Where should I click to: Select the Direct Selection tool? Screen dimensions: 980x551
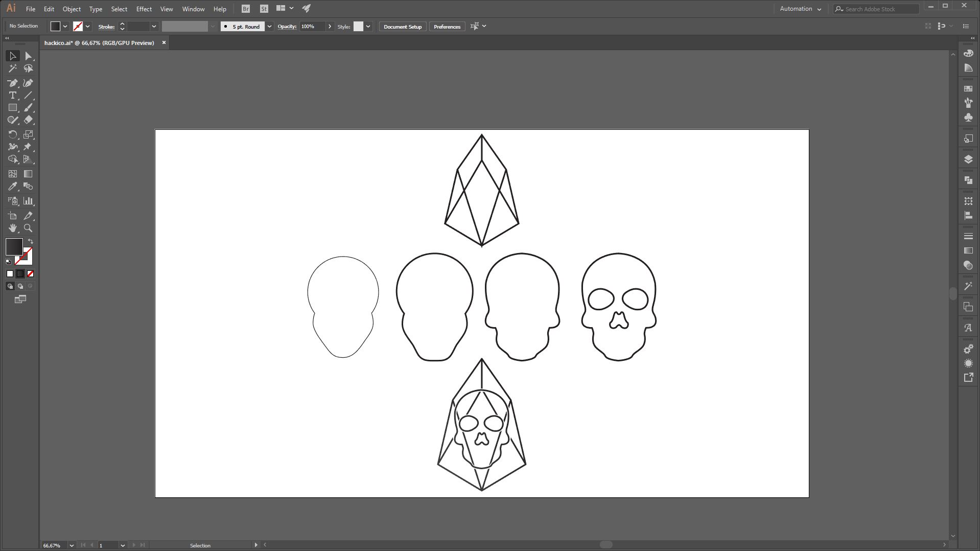click(x=28, y=56)
